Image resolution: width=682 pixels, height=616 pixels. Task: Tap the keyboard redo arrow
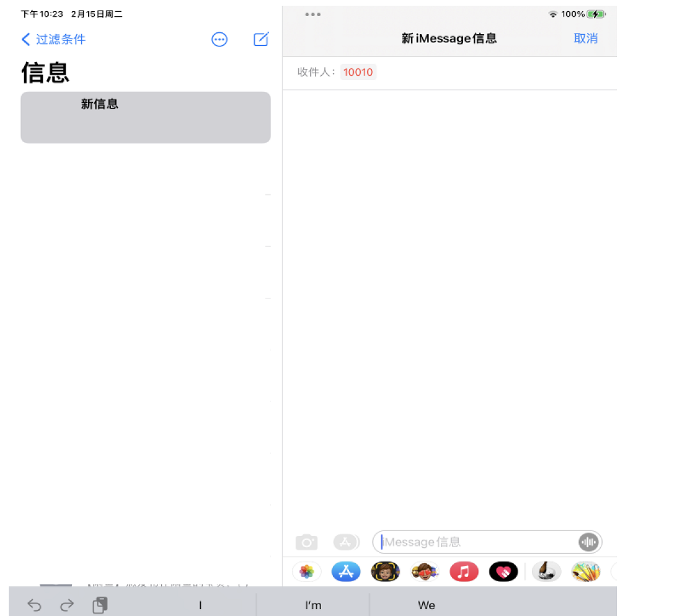[66, 605]
